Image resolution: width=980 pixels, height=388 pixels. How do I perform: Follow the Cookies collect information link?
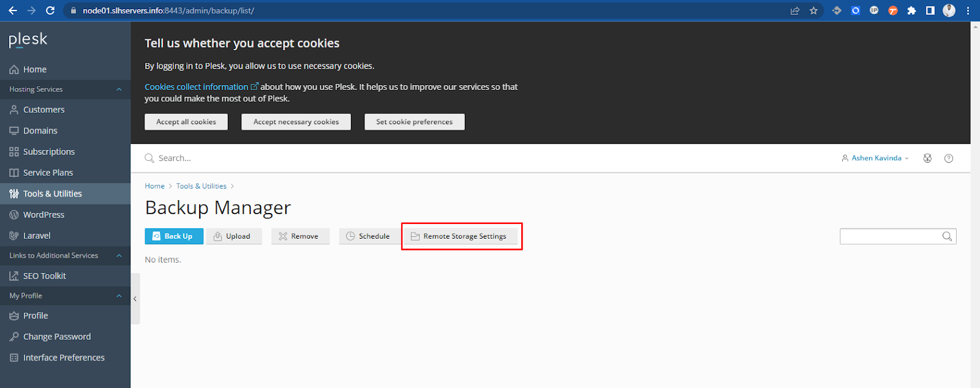(x=196, y=87)
